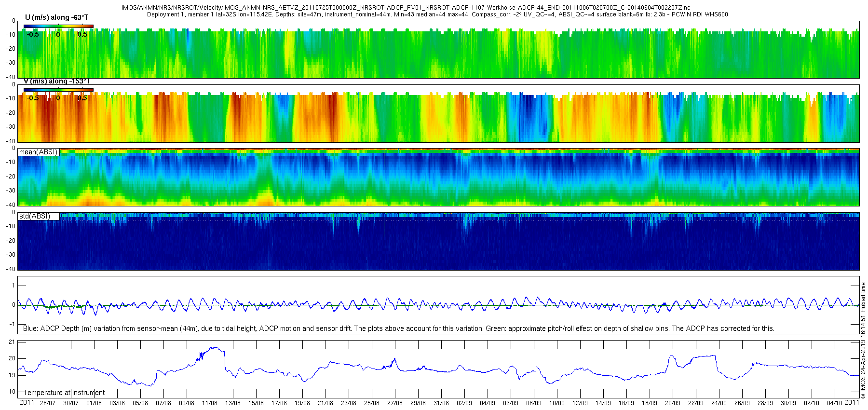Click the "18" temperature axis tick
The width and height of the screenshot is (868, 410).
click(12, 392)
